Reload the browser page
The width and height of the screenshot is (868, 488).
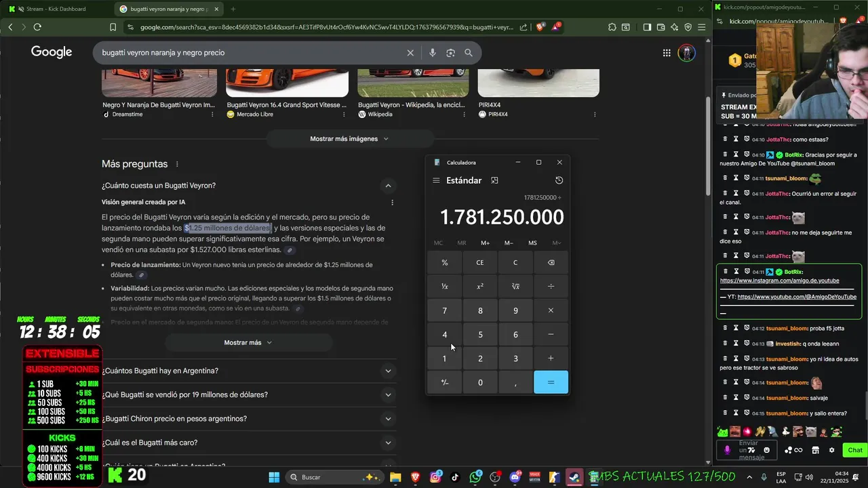click(37, 27)
